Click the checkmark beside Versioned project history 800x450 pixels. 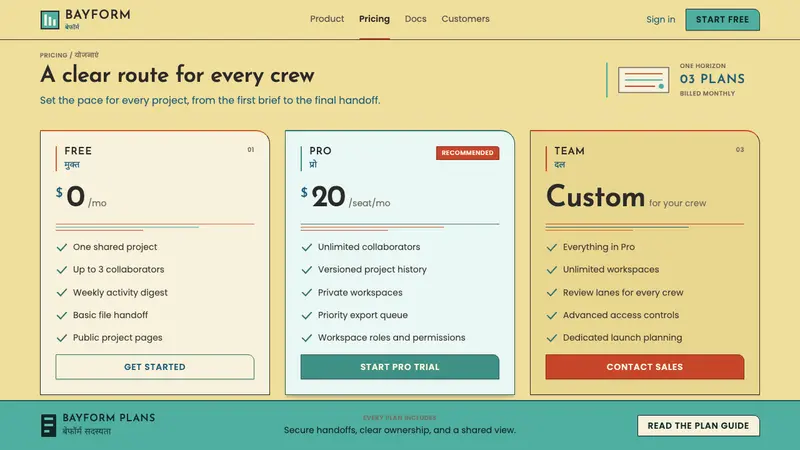pos(307,270)
